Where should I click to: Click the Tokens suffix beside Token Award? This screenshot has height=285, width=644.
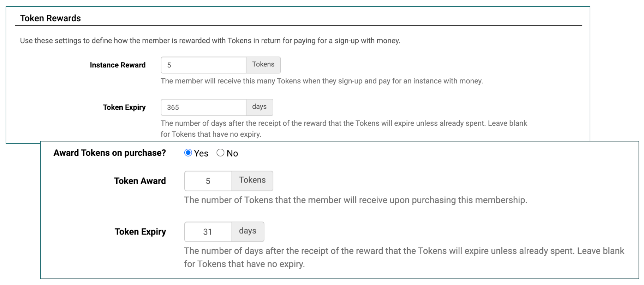coord(252,180)
